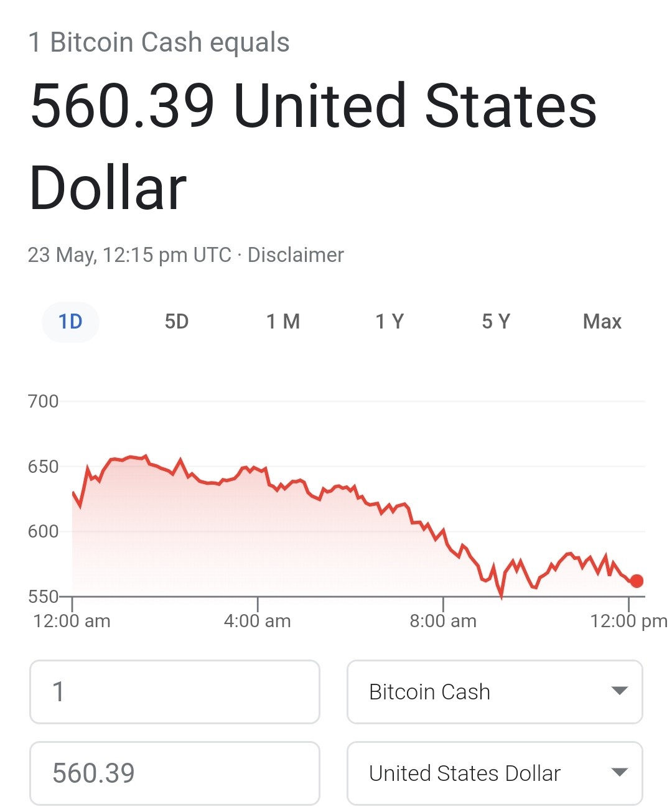Click the United States Dollar dropdown arrow
Image resolution: width=672 pixels, height=812 pixels.
pyautogui.click(x=619, y=772)
